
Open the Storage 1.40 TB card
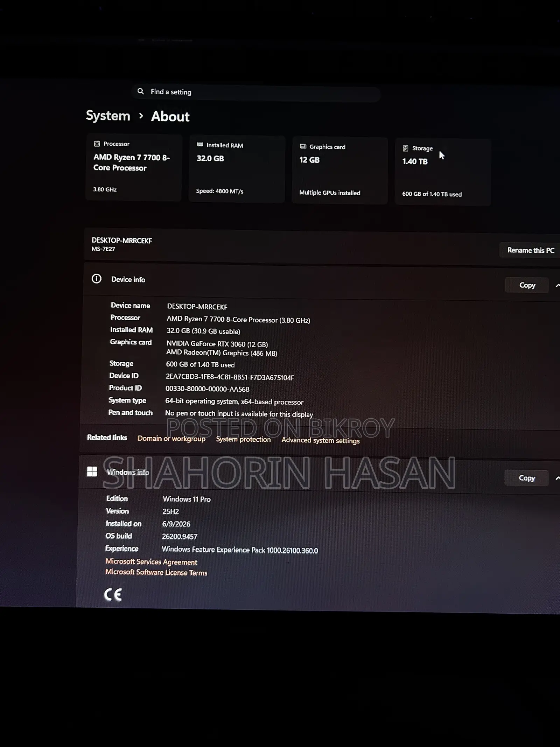pyautogui.click(x=443, y=172)
